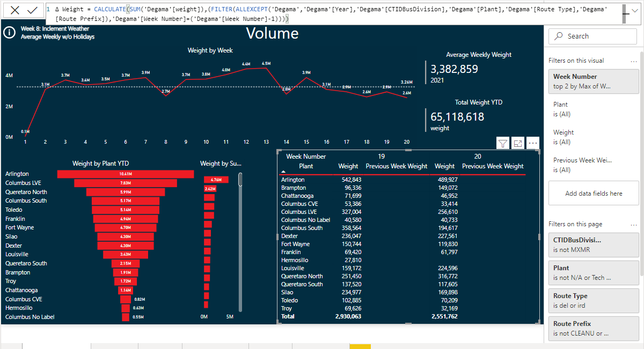Select the Louisville row in the table

pos(292,268)
